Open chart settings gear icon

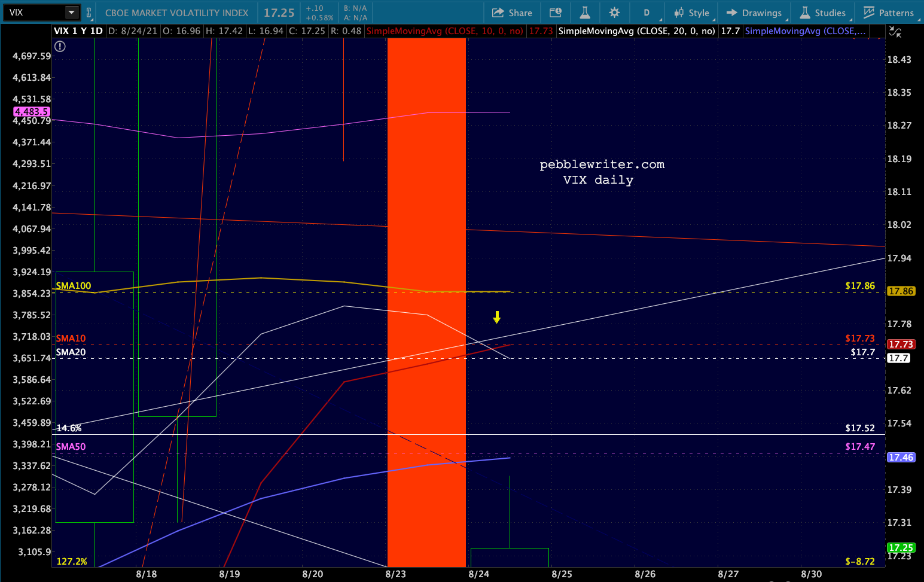tap(614, 13)
